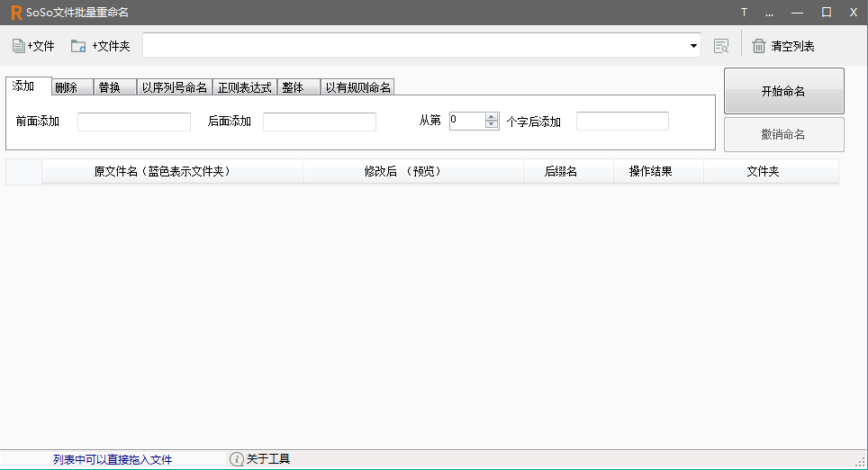Click the 清空列表 trash icon
Image resolution: width=868 pixels, height=470 pixels.
(759, 46)
